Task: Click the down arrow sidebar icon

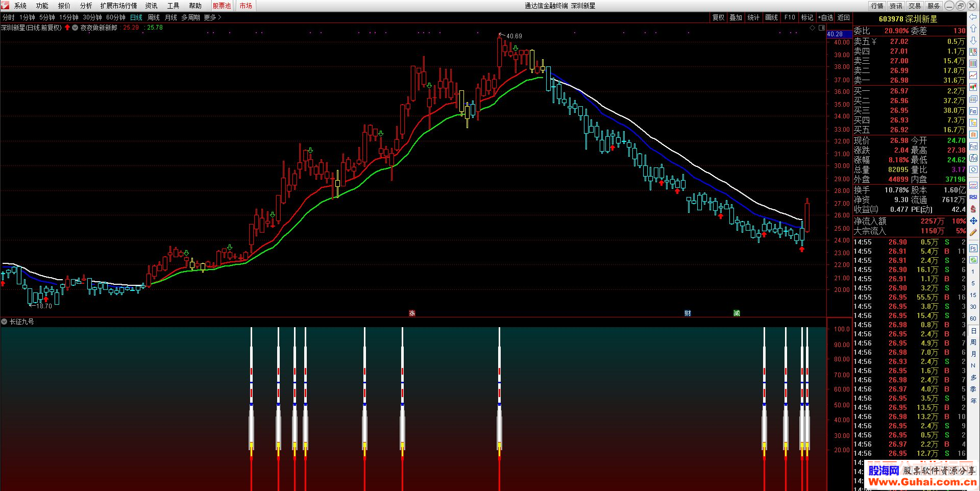Action: 973,40
